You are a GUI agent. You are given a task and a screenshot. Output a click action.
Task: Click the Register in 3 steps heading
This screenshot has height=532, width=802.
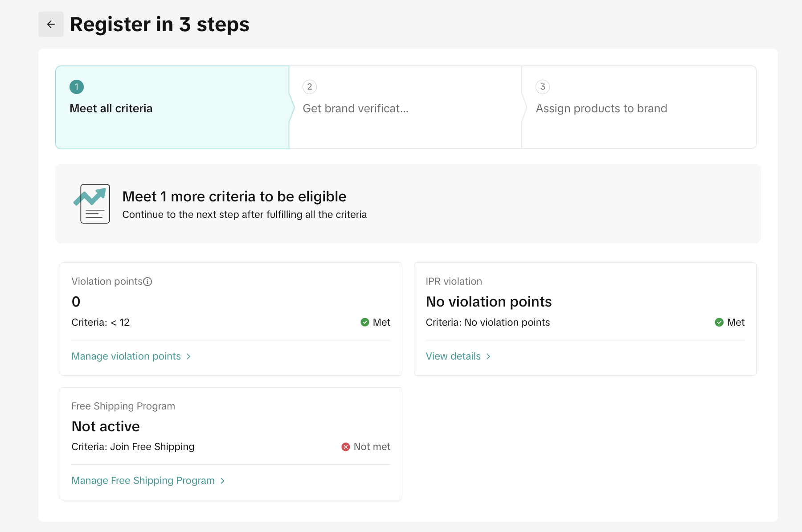pos(160,25)
